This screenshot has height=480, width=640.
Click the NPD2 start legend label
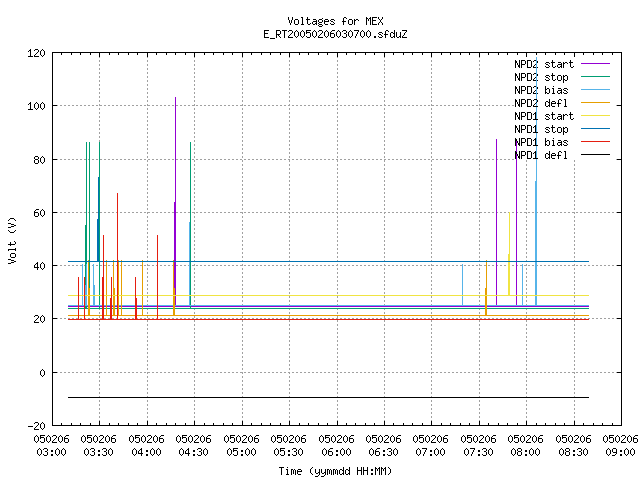click(x=544, y=64)
